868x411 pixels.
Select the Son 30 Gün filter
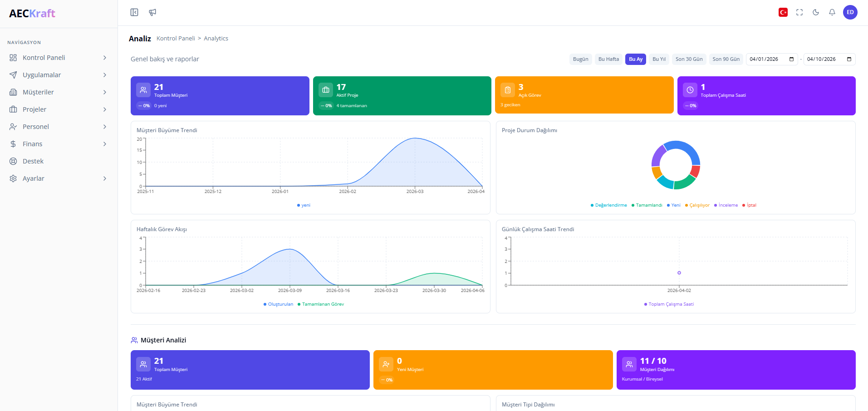coord(688,59)
